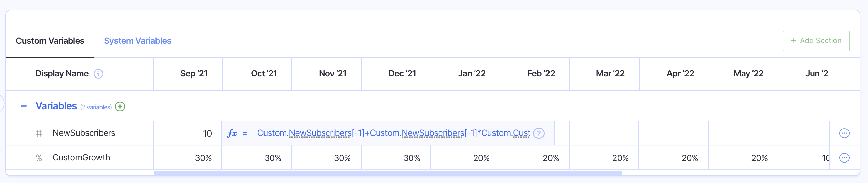Select the CustomGrowth Sep '21 30% cell
Image resolution: width=868 pixels, height=183 pixels.
(188, 158)
